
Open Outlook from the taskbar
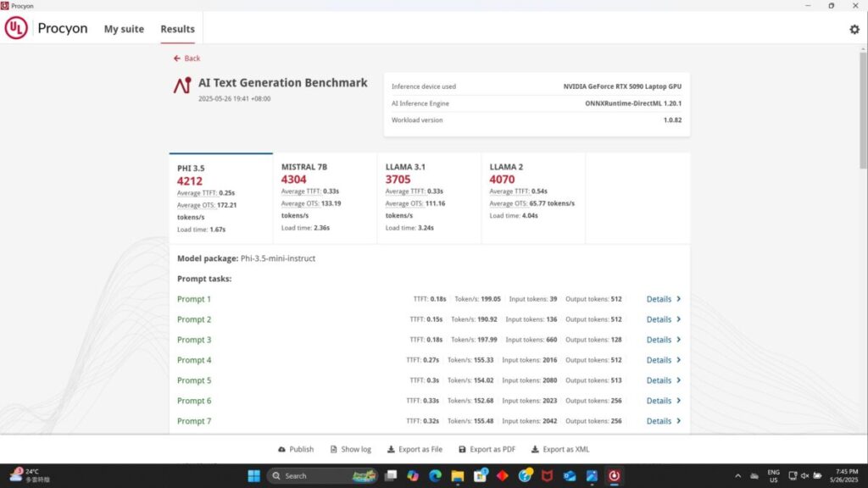(570, 476)
